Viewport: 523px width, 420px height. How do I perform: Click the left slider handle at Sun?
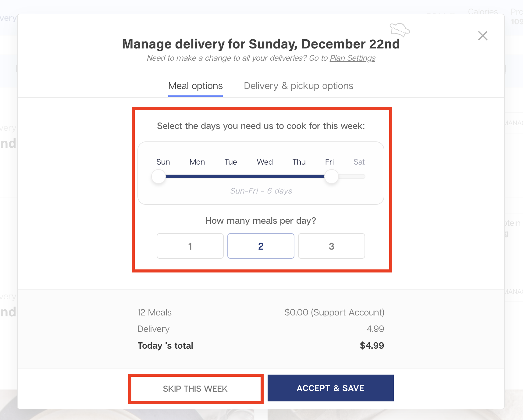158,176
